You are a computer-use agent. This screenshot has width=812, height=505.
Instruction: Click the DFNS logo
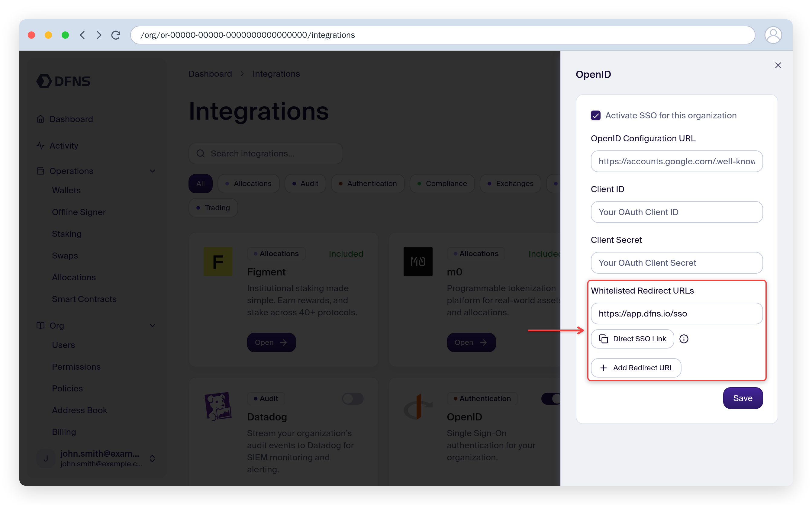coord(63,81)
